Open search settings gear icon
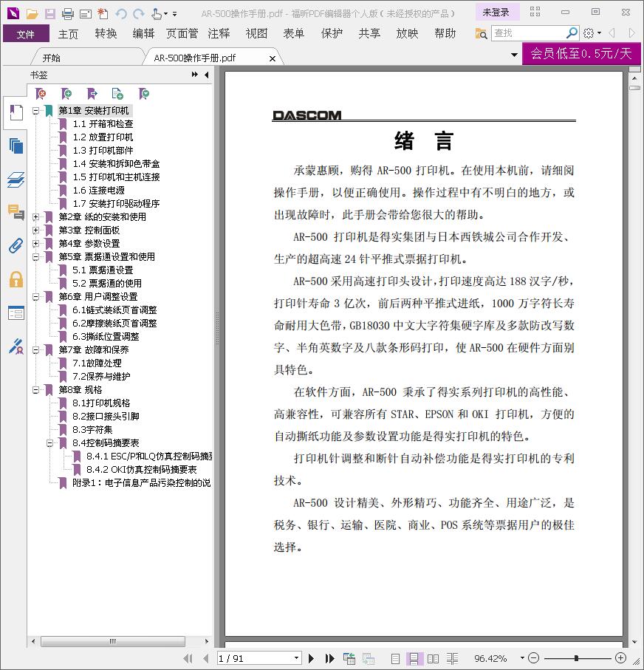This screenshot has height=670, width=644. (x=589, y=33)
